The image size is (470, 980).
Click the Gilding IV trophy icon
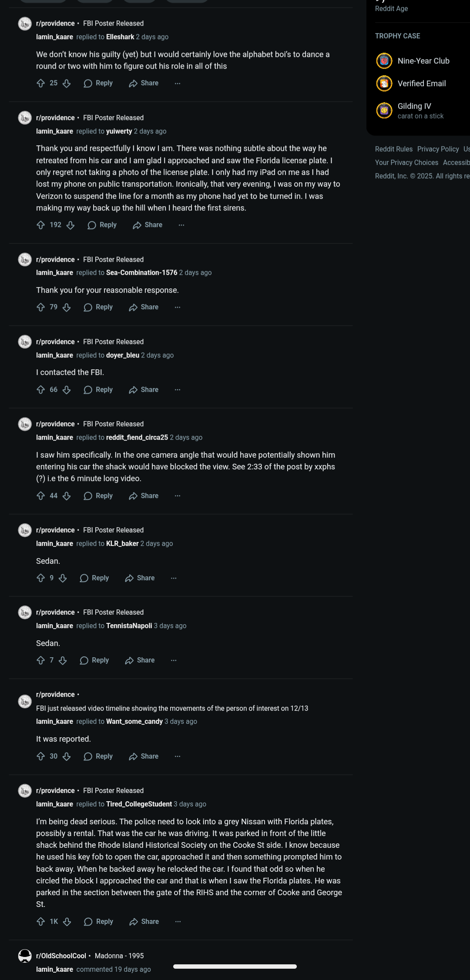[x=384, y=110]
